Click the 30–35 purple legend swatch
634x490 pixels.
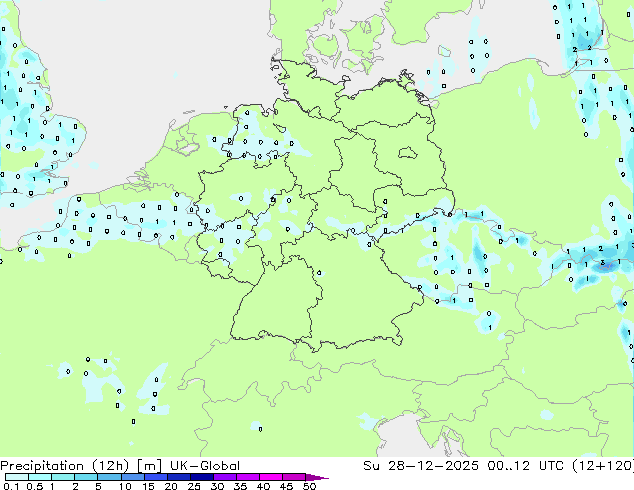(x=225, y=477)
